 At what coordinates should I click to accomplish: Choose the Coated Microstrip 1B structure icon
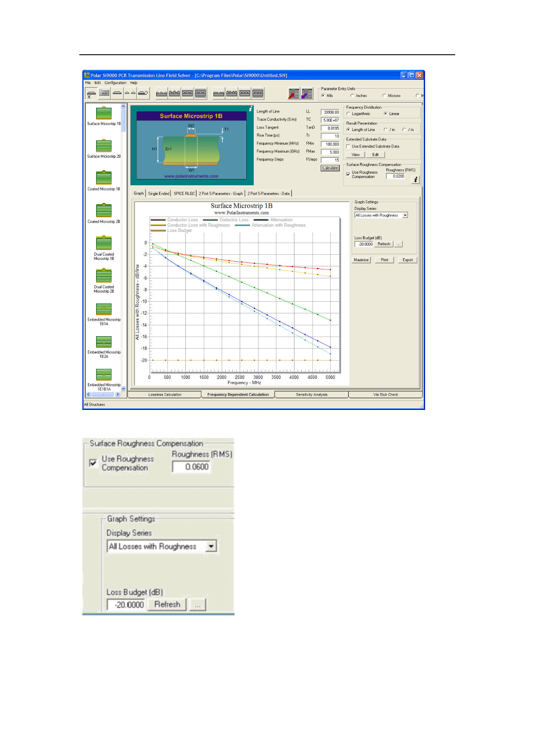(103, 178)
